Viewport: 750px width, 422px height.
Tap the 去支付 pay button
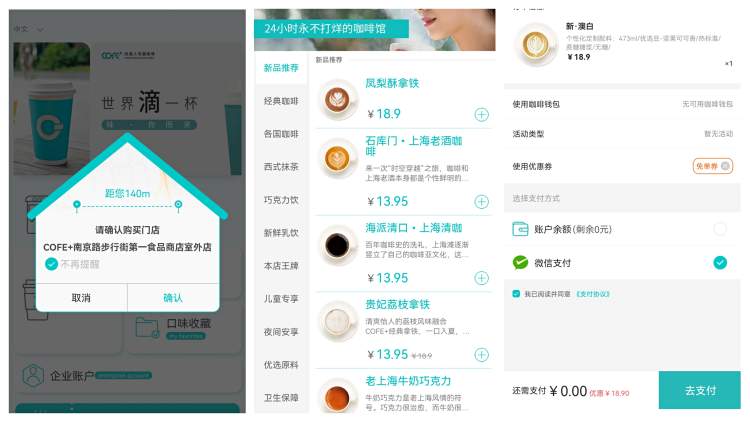699,390
